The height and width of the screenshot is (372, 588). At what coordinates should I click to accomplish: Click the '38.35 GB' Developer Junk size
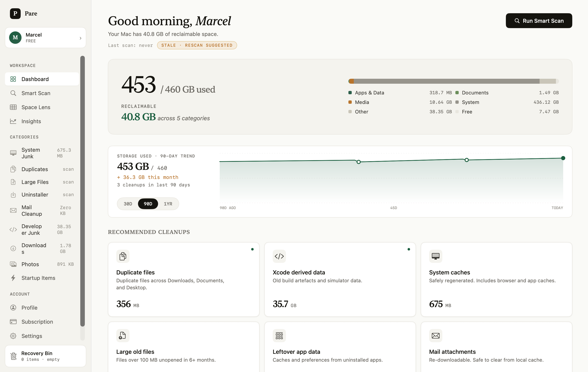[x=64, y=229]
